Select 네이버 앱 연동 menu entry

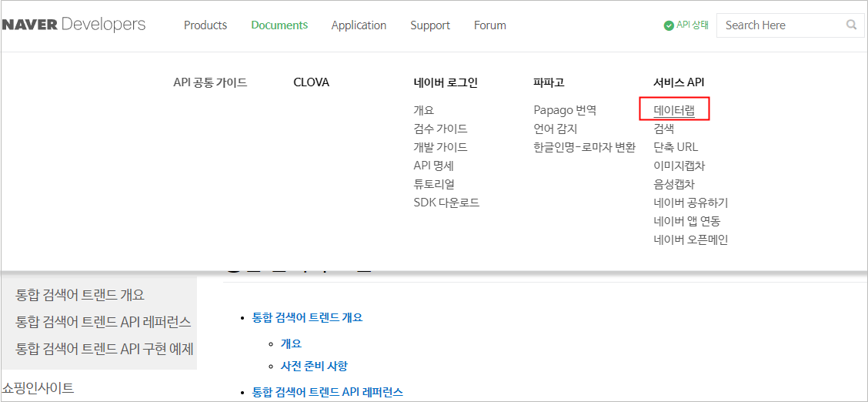click(x=687, y=221)
